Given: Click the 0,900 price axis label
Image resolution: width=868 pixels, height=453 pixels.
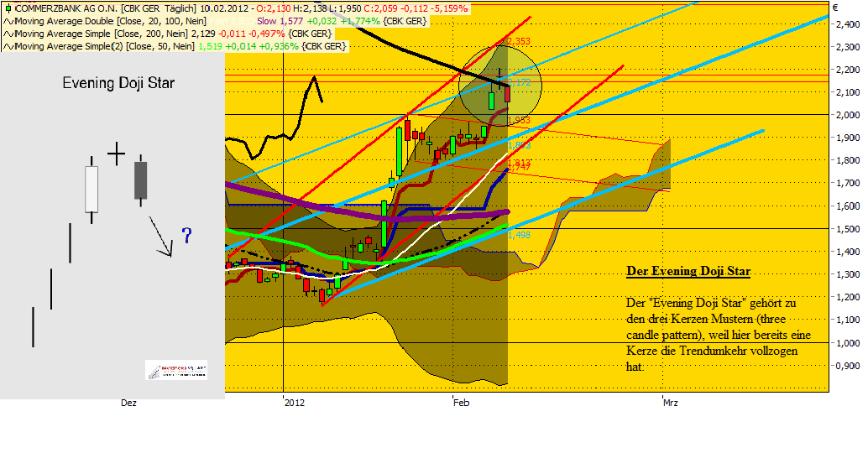Looking at the screenshot, I should [x=849, y=366].
